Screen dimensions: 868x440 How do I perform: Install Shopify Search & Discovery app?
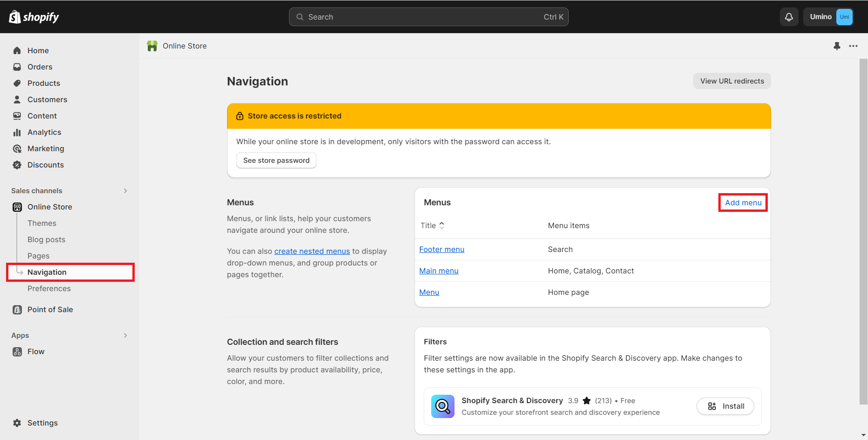point(725,406)
